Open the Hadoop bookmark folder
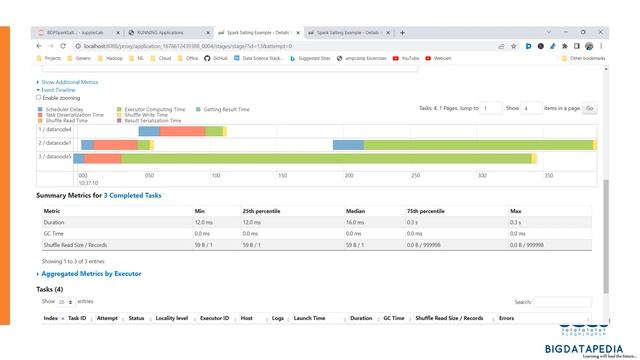640x360 pixels. pyautogui.click(x=110, y=58)
